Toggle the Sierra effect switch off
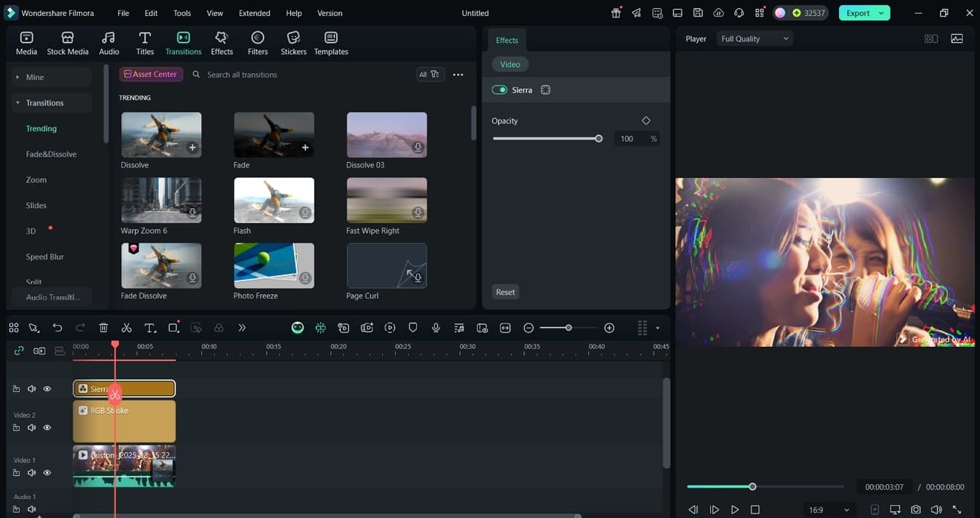The width and height of the screenshot is (980, 518). pyautogui.click(x=499, y=90)
